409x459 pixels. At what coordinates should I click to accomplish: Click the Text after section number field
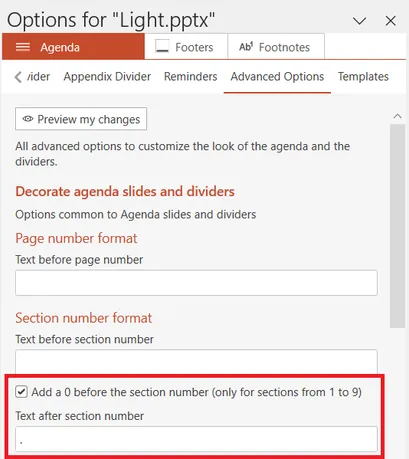pos(196,439)
